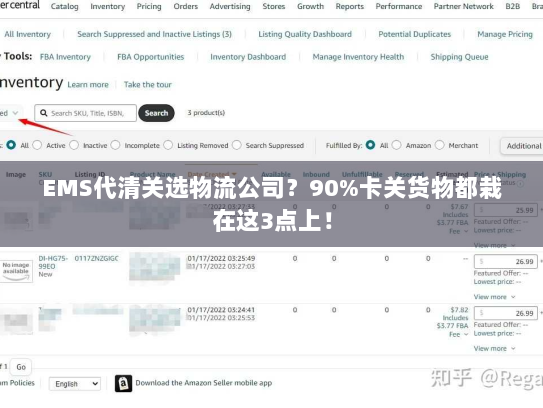Open Manage Pricing link
543x408 pixels.
[505, 34]
